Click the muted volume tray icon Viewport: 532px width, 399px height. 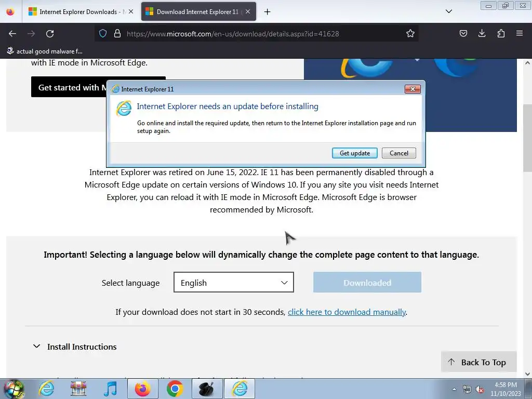coord(480,389)
